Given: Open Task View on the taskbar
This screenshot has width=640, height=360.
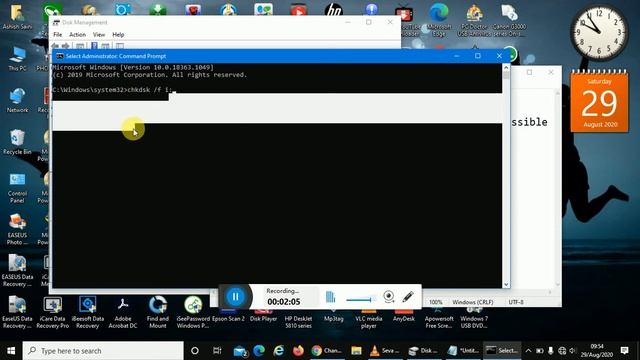Looking at the screenshot, I should pos(217,351).
